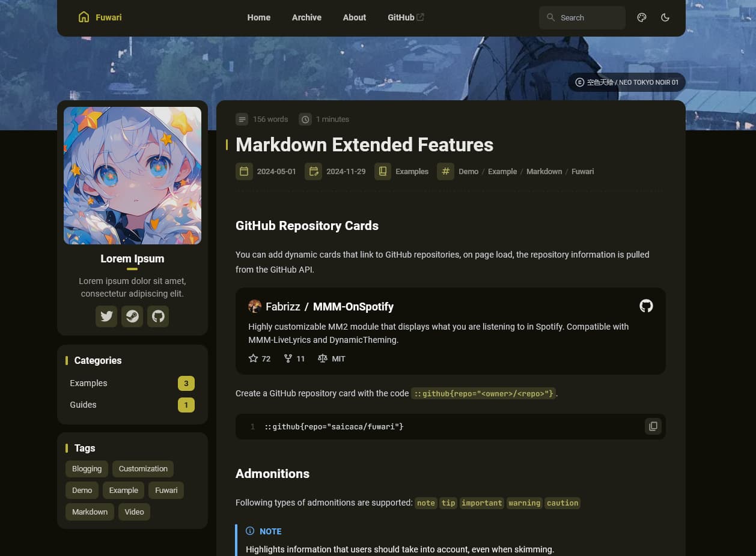The width and height of the screenshot is (756, 556).
Task: Select the Guides category
Action: click(x=83, y=405)
